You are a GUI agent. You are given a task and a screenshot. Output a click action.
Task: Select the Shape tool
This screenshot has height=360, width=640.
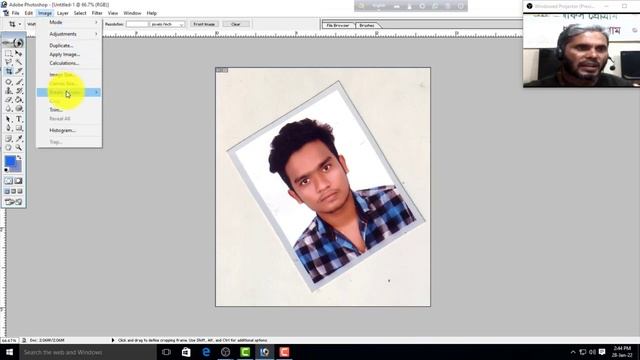[x=19, y=128]
